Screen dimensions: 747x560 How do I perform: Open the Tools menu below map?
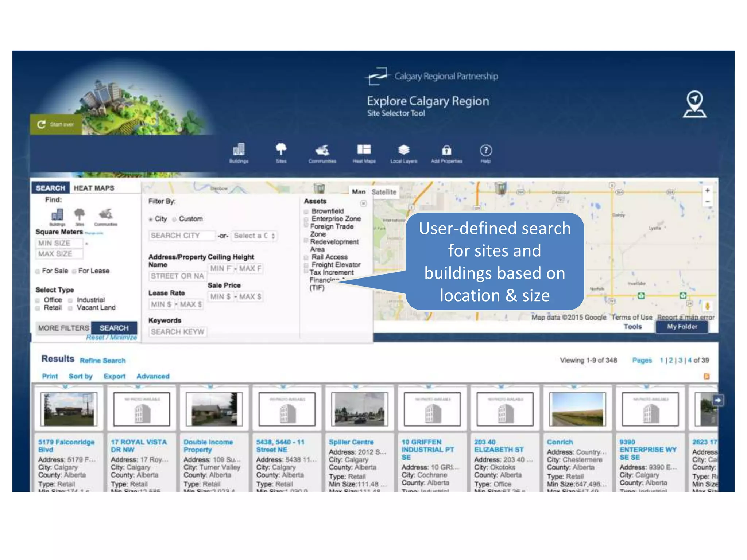click(632, 327)
